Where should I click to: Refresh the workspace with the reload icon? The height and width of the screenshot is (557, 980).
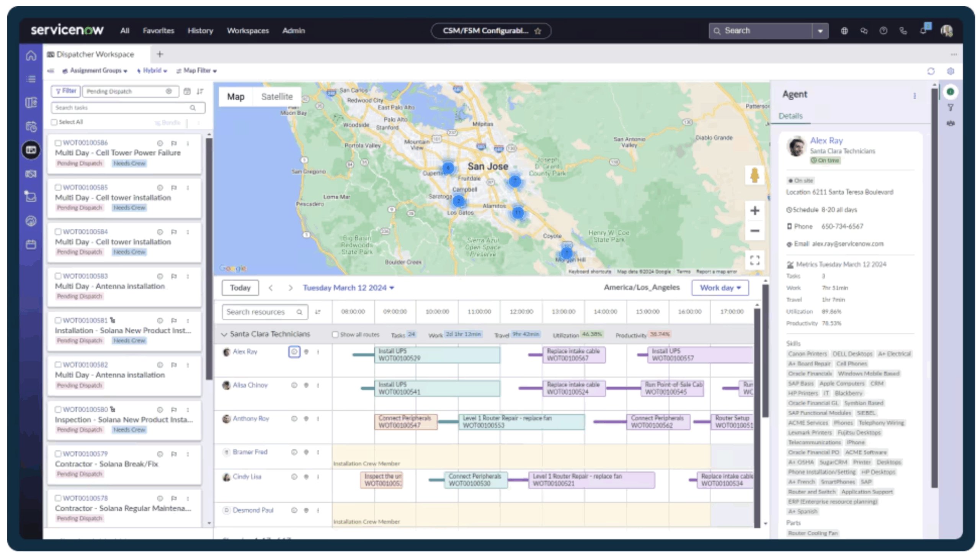931,71
